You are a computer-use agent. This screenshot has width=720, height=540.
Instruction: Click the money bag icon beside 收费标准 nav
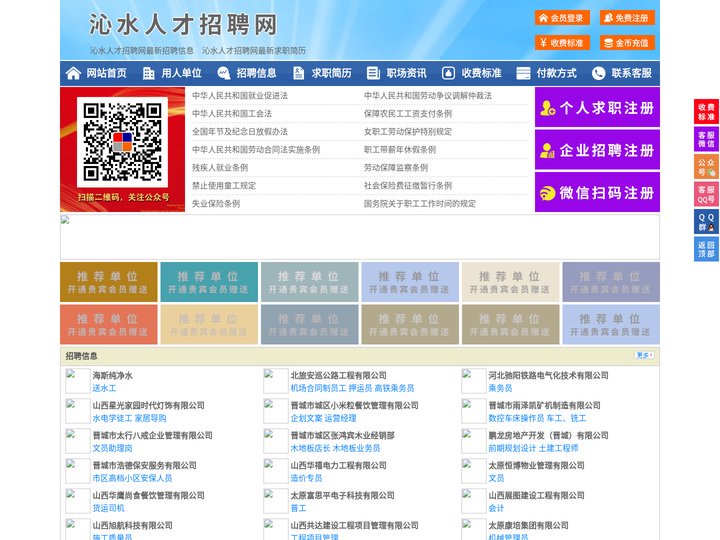pos(448,73)
